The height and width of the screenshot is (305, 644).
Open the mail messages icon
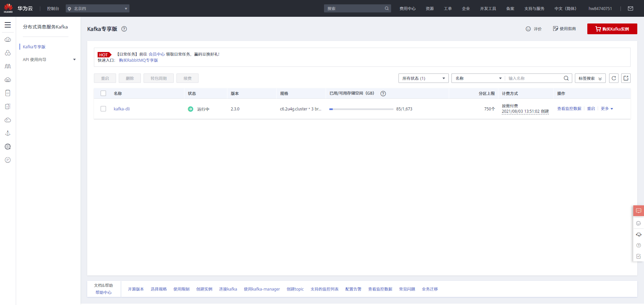point(631,8)
